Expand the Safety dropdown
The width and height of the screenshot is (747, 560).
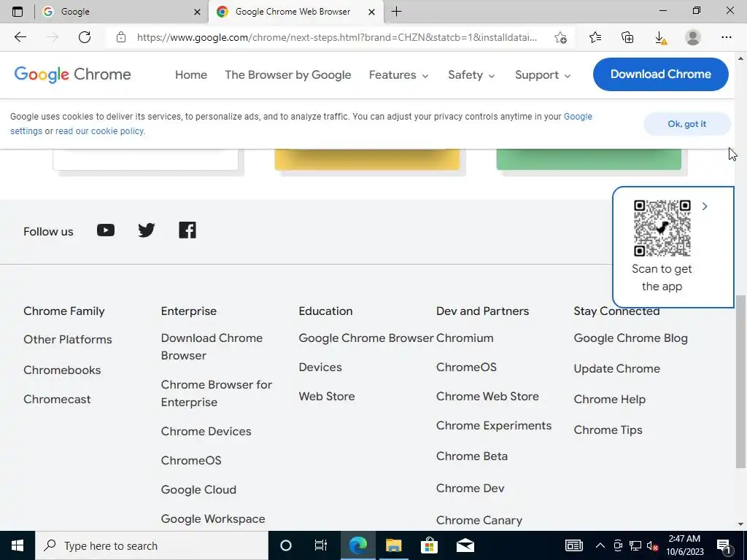coord(471,75)
